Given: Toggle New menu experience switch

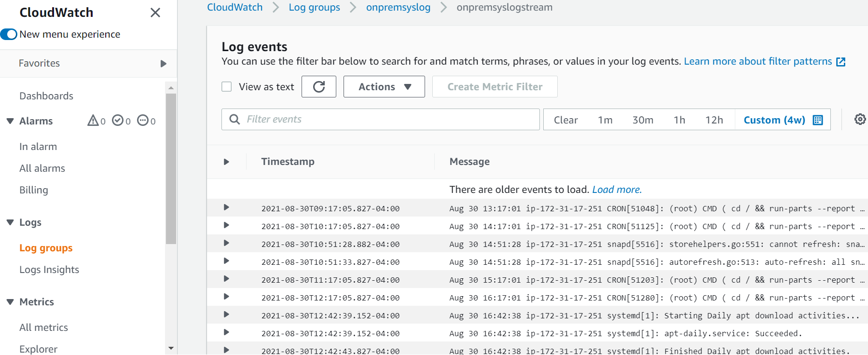Looking at the screenshot, I should click(x=9, y=34).
